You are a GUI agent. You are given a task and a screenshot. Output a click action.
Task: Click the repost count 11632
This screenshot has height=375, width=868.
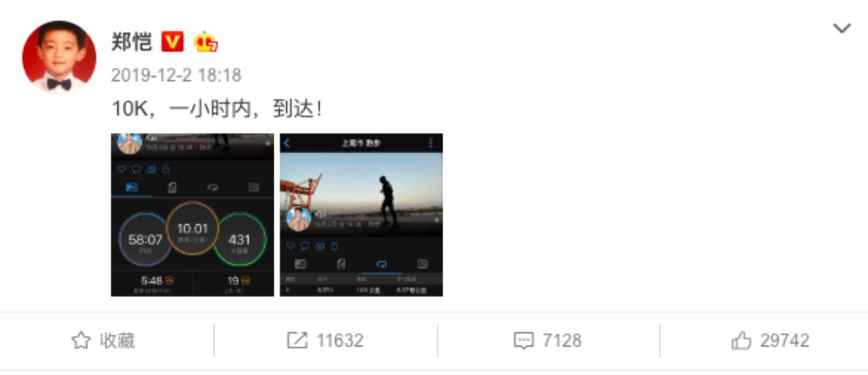tap(340, 340)
